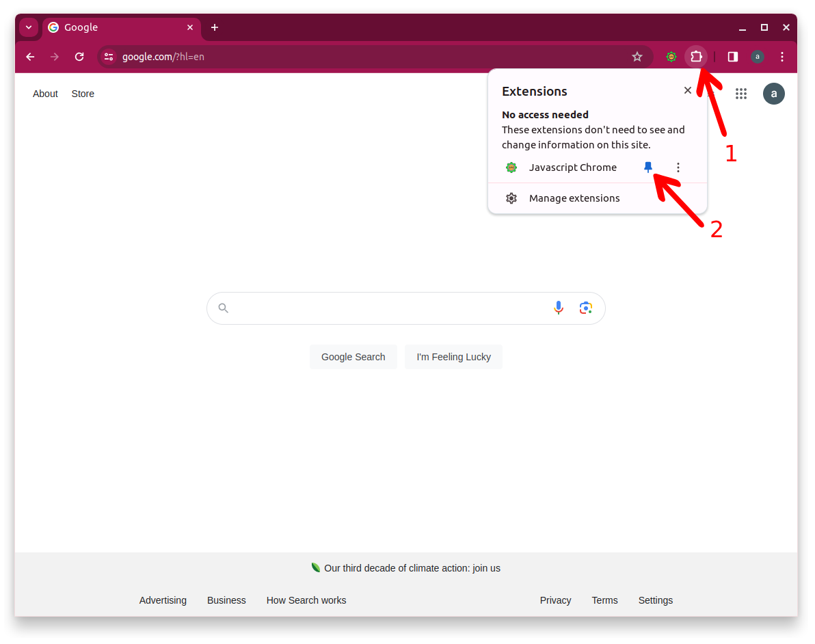This screenshot has width=815, height=644.
Task: Go back using the browser back arrow
Action: point(30,57)
